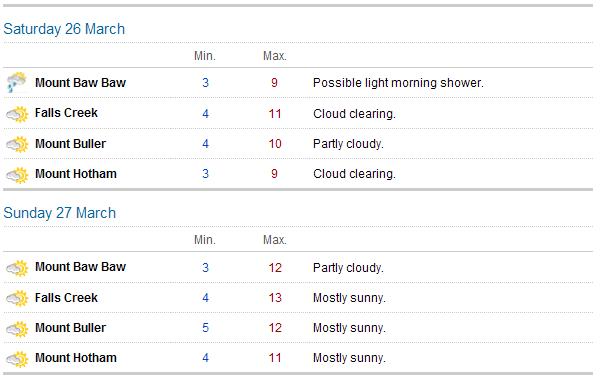
Task: Select Mount Hotham in Sunday's forecast
Action: (76, 358)
